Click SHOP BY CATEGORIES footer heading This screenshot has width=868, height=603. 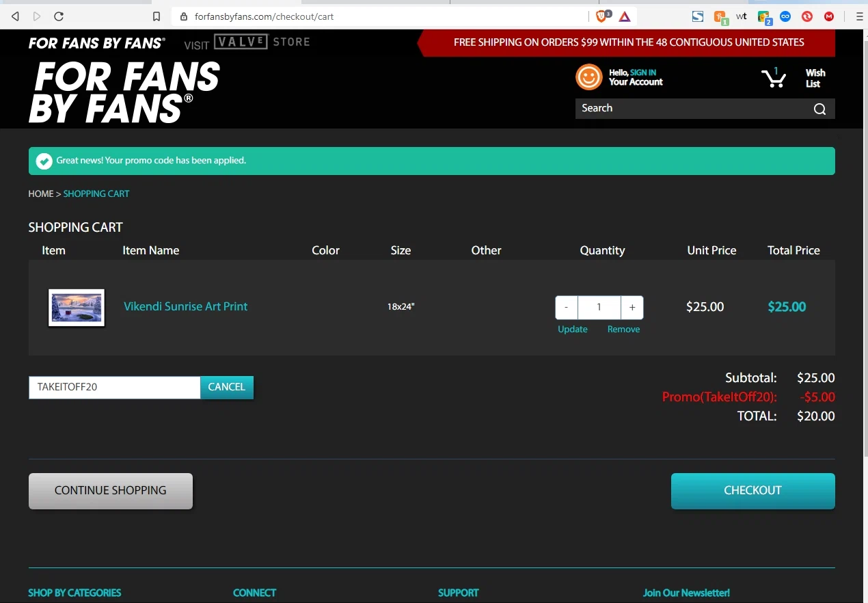[x=74, y=593]
